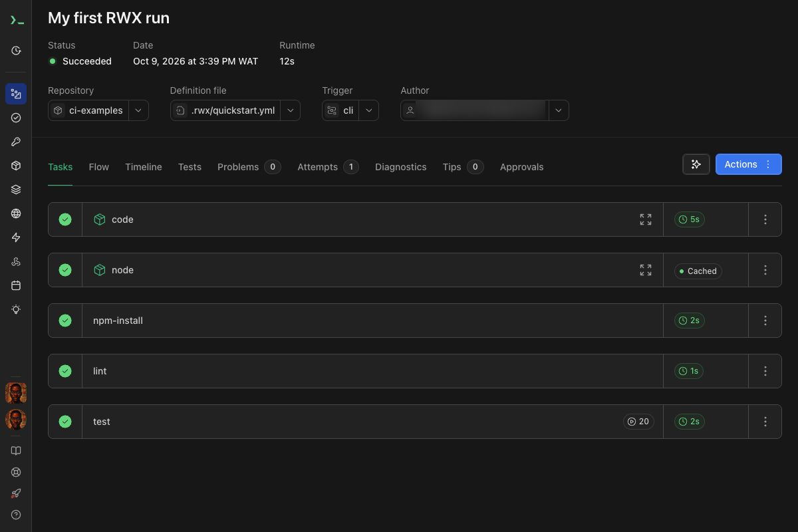Open the lightbulb icon in sidebar

click(x=16, y=309)
